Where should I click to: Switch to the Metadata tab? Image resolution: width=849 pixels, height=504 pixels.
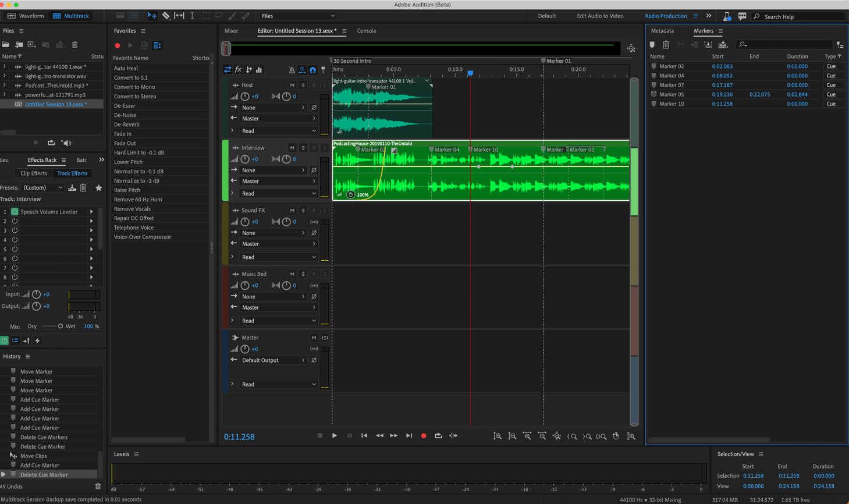[x=662, y=31]
